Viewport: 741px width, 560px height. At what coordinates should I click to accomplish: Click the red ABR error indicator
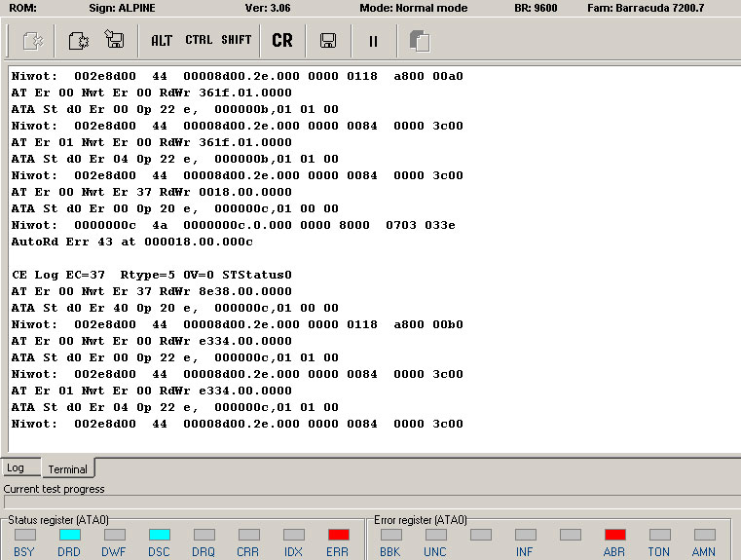click(614, 535)
